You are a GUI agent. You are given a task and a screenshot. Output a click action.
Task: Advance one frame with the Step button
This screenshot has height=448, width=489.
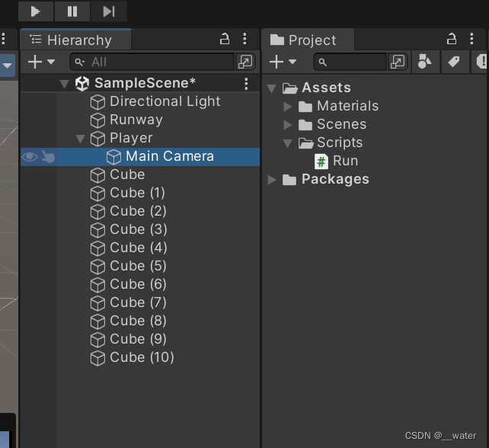(109, 11)
